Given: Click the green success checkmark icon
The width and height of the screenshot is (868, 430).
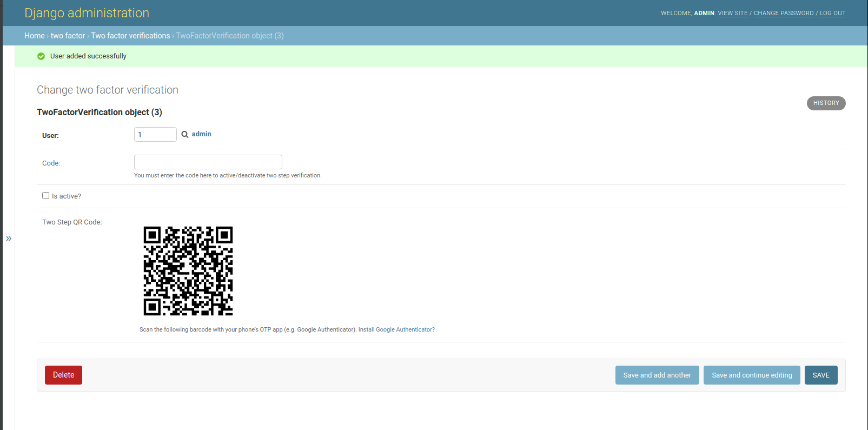Looking at the screenshot, I should pyautogui.click(x=41, y=56).
